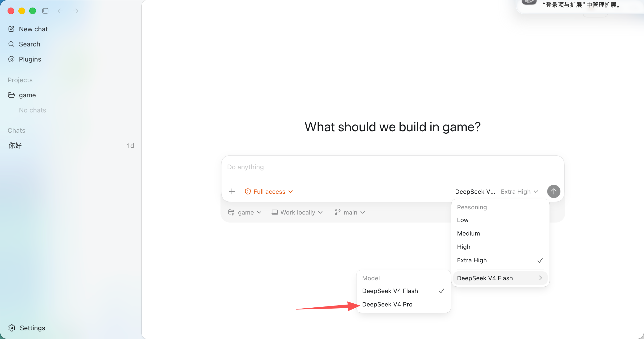The width and height of the screenshot is (644, 339).
Task: Click the Settings gear icon
Action: pos(12,328)
